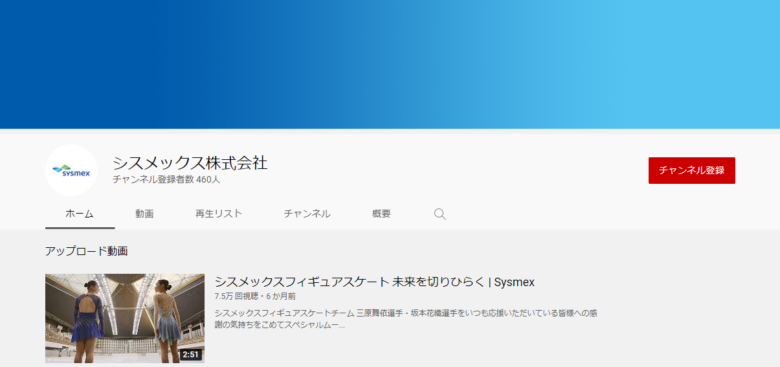The height and width of the screenshot is (367, 780).
Task: Open the 再生リスト tab
Action: click(x=218, y=214)
